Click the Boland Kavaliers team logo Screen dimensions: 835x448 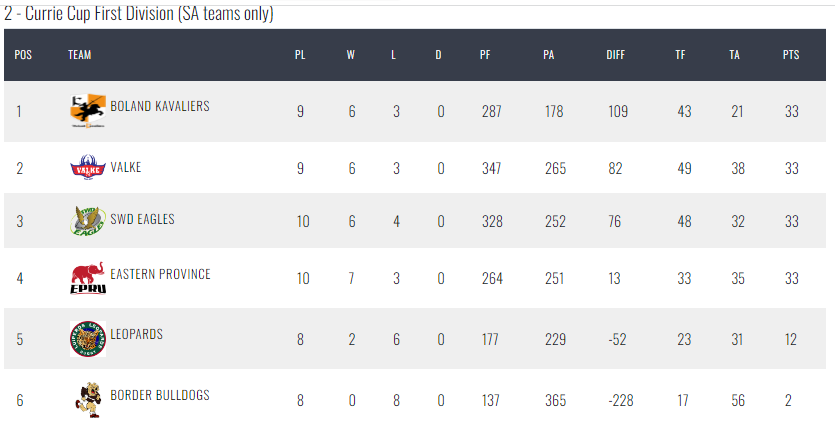88,111
